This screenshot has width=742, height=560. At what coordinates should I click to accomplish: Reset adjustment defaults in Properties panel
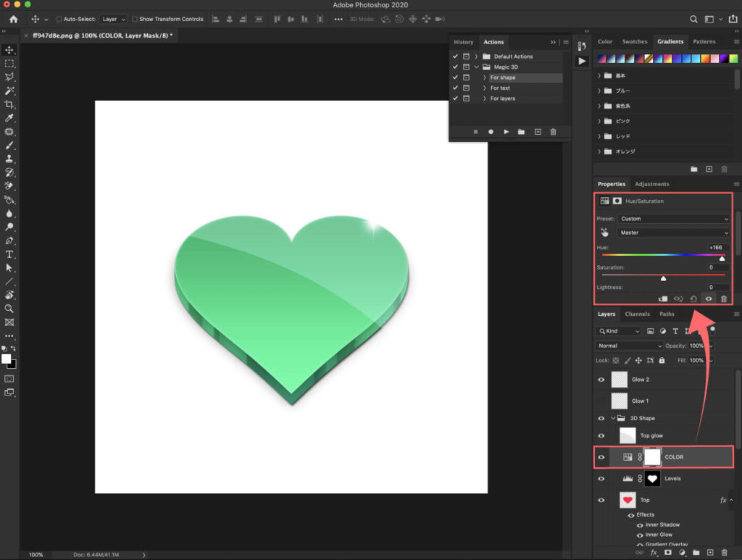point(693,299)
